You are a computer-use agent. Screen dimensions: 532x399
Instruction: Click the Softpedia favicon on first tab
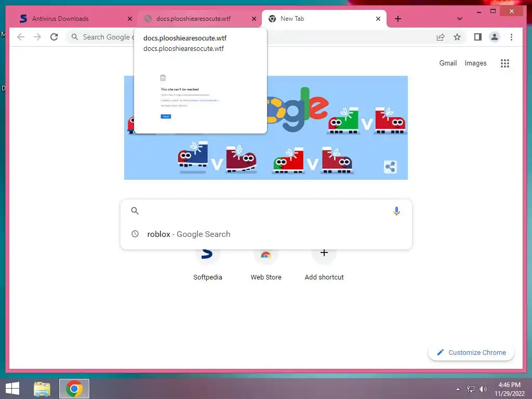tap(23, 19)
